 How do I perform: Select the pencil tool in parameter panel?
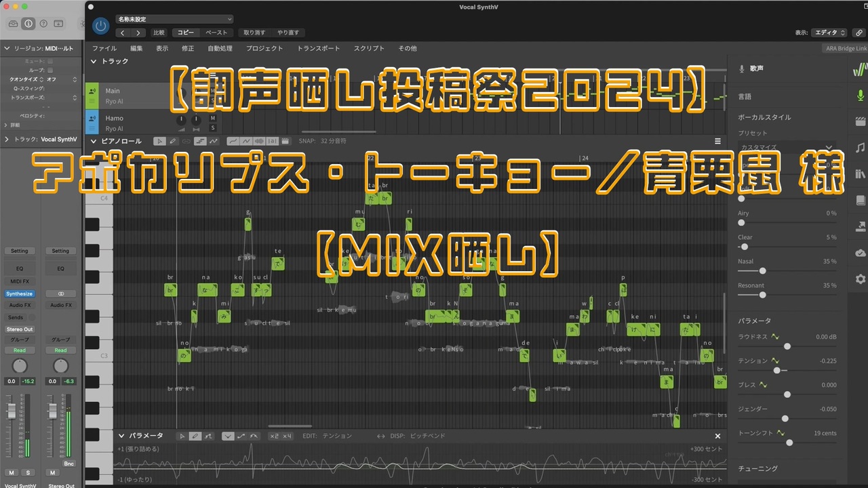[x=195, y=436]
